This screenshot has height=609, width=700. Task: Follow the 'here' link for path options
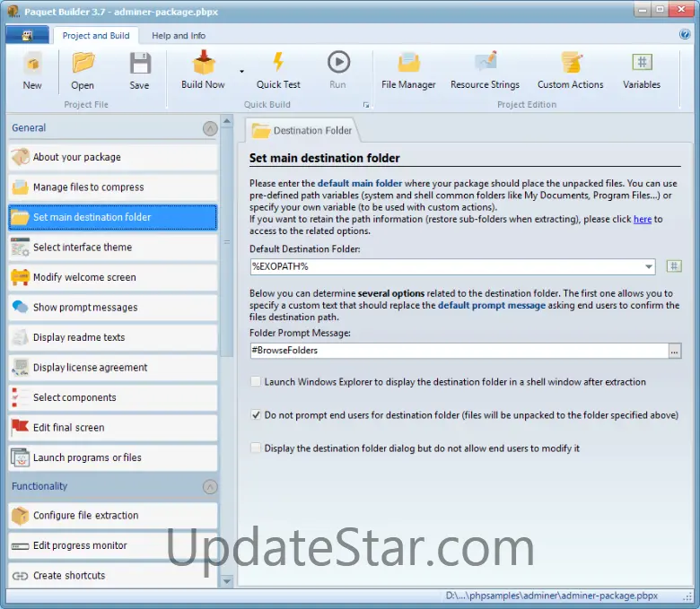[x=643, y=219]
